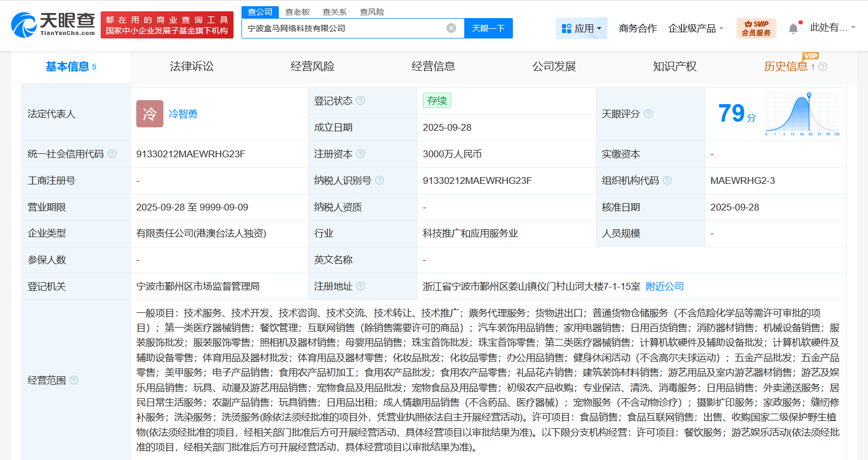Click the 天眼一下 search button
The width and height of the screenshot is (868, 460).
(x=488, y=28)
